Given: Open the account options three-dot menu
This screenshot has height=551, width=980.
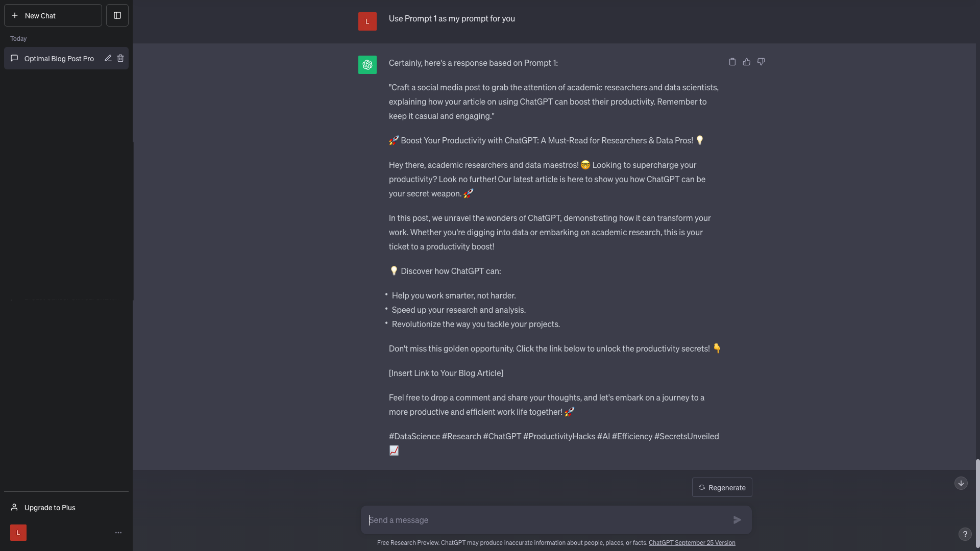Looking at the screenshot, I should [118, 533].
